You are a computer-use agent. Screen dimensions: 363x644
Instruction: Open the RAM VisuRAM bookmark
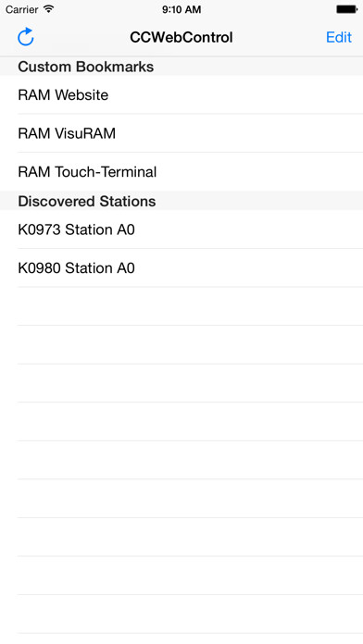pos(181,133)
